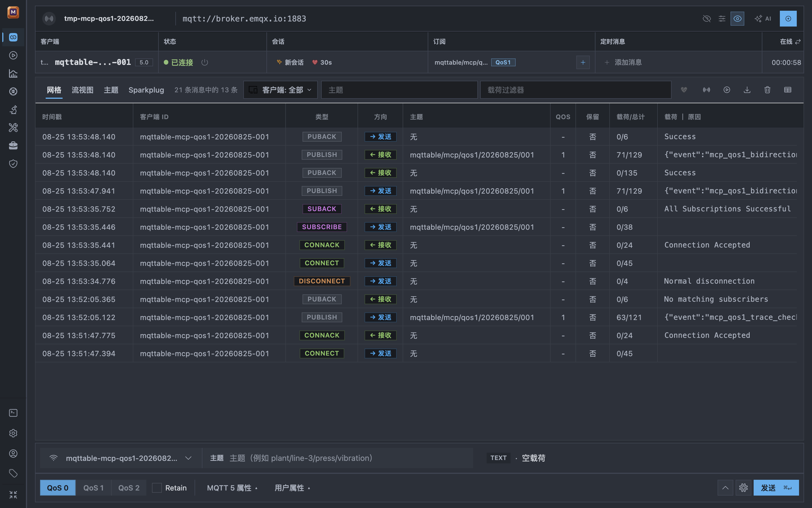
Task: Open the settings gear in sidebar
Action: (13, 433)
